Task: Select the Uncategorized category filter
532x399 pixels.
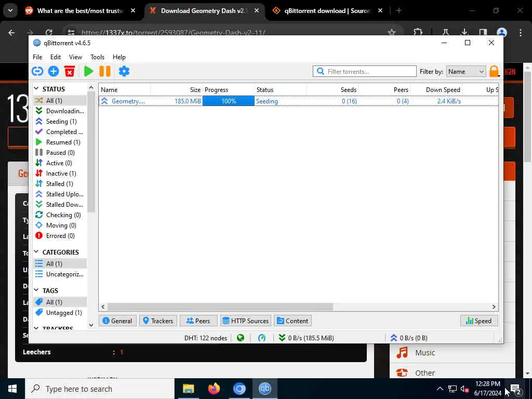Action: pos(60,274)
